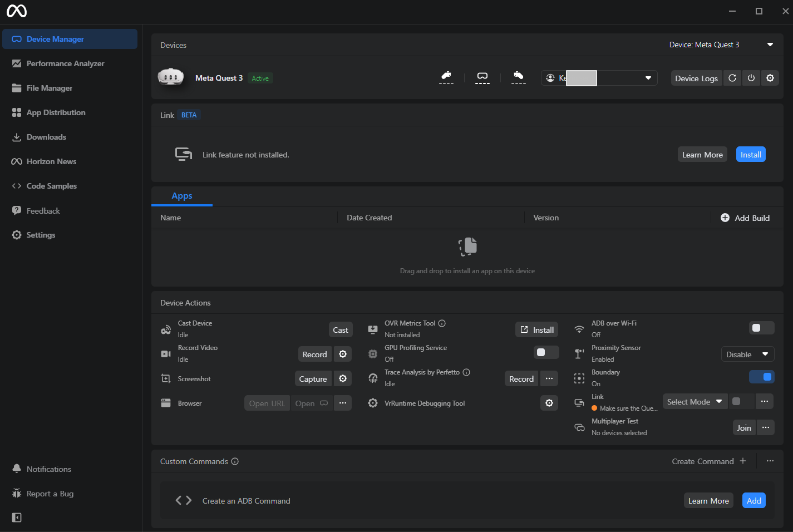
Task: Enable GPU Profiling Service toggle
Action: coord(546,353)
